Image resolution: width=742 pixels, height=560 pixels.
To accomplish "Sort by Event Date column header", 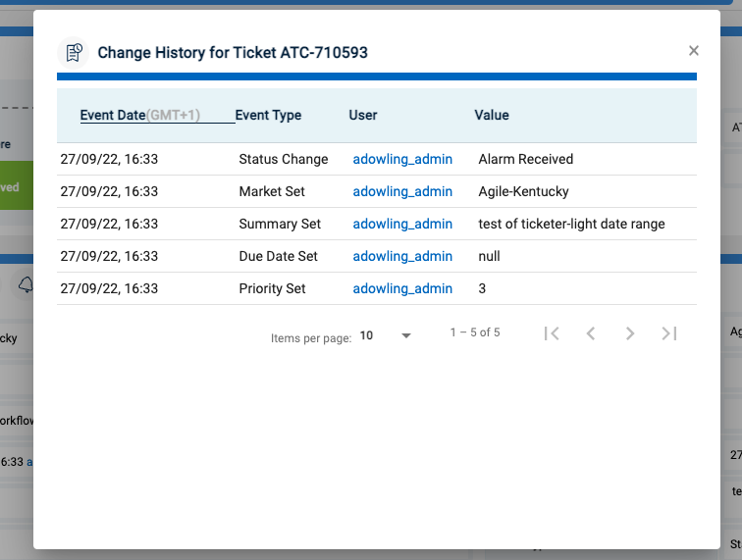I will (x=112, y=115).
